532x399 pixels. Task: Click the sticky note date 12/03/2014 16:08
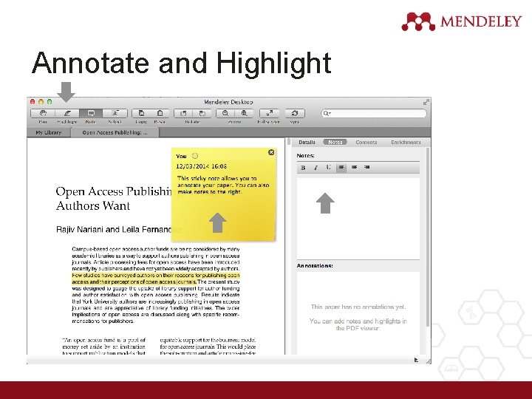(201, 166)
